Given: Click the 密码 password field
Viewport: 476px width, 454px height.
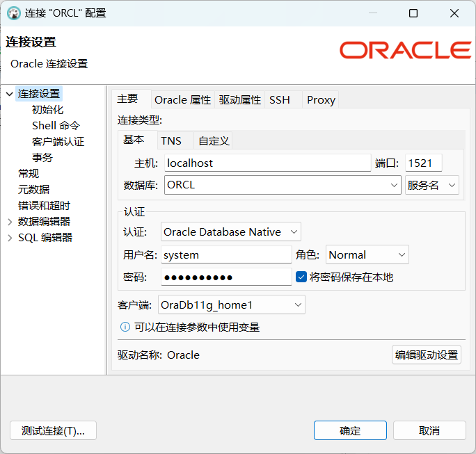Looking at the screenshot, I should (226, 277).
